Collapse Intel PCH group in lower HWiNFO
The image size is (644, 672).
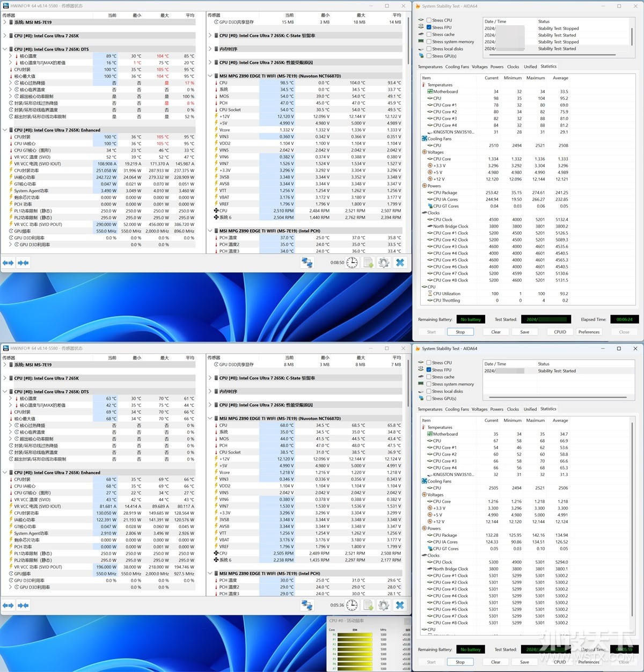pos(210,574)
